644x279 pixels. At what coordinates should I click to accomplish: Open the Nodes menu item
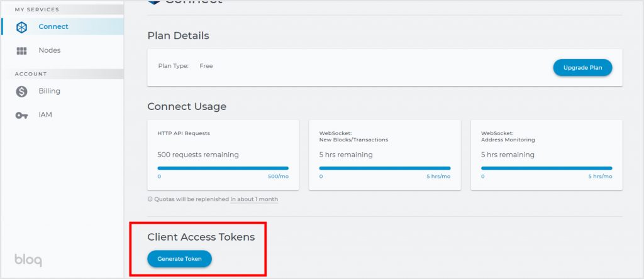point(62,50)
